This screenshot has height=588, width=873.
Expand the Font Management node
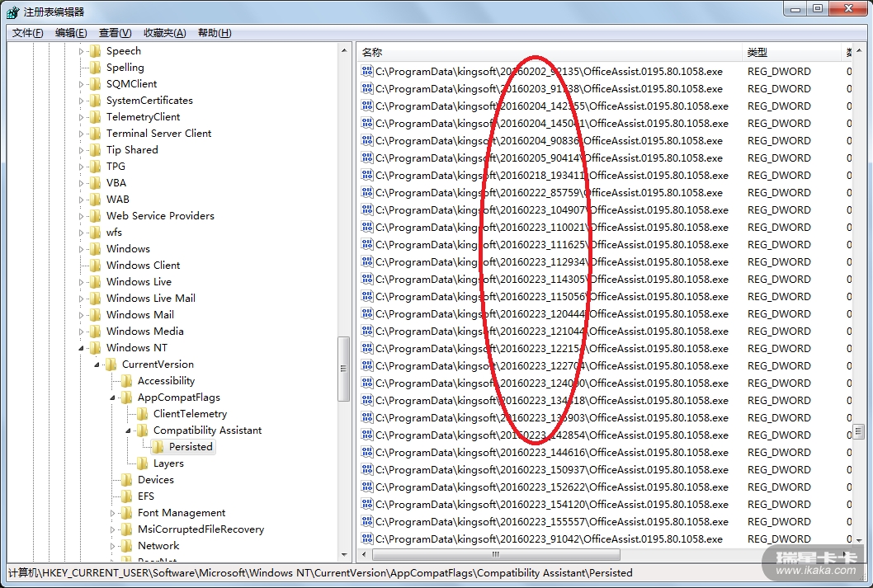coord(112,513)
